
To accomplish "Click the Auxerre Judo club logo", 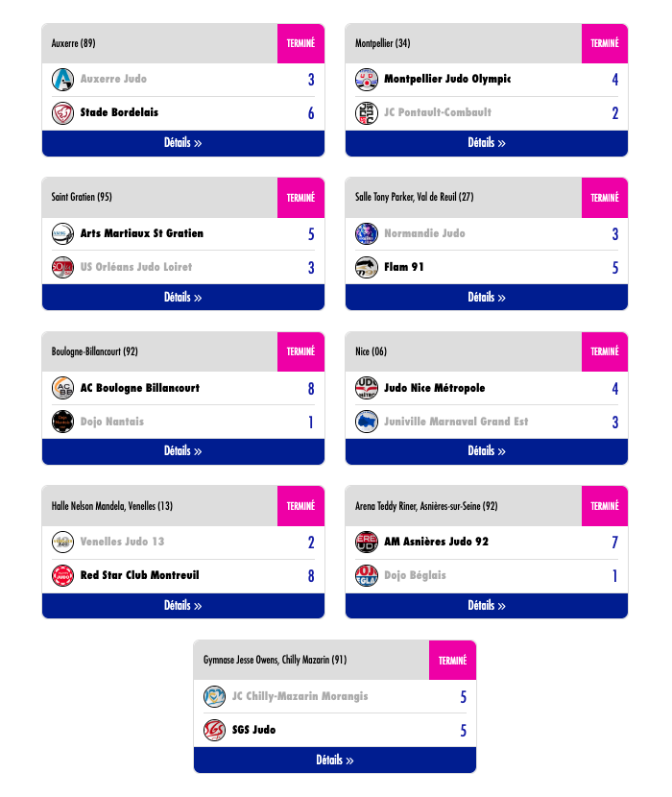I will pos(62,79).
